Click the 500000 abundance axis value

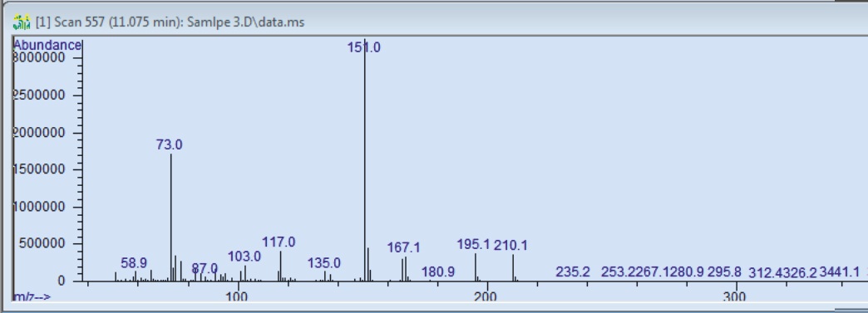click(x=42, y=244)
